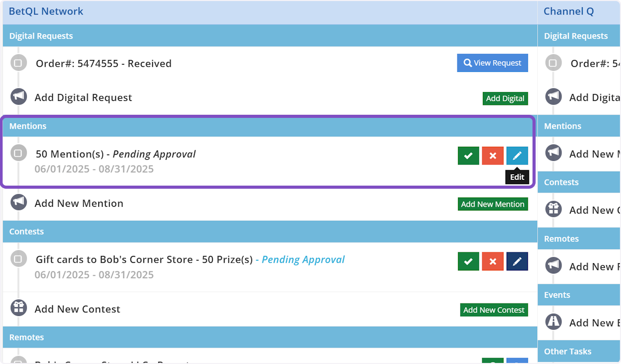Click the green Add New Contest button
This screenshot has height=364, width=621.
(x=494, y=310)
